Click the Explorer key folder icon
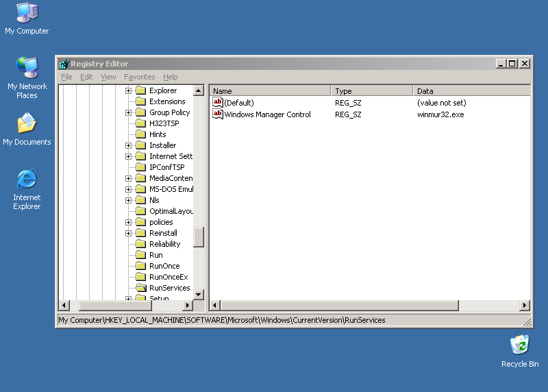 coord(141,90)
